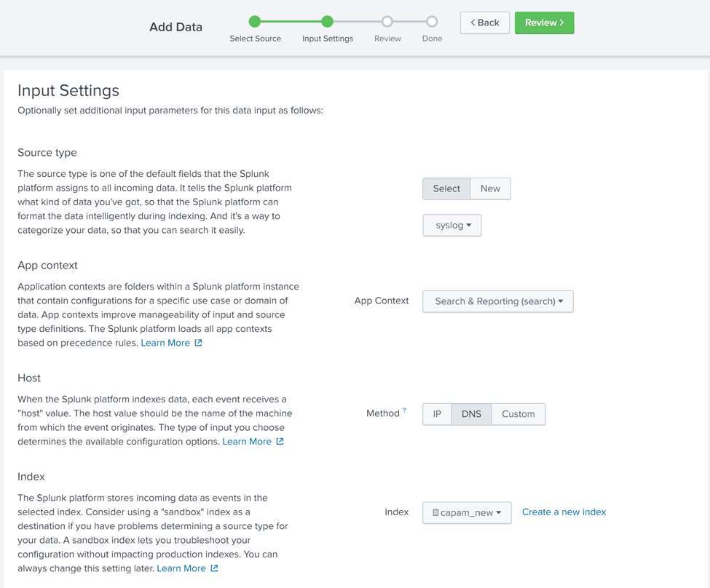Viewport: 710px width, 588px height.
Task: Click the Select Source step circle
Action: click(255, 22)
